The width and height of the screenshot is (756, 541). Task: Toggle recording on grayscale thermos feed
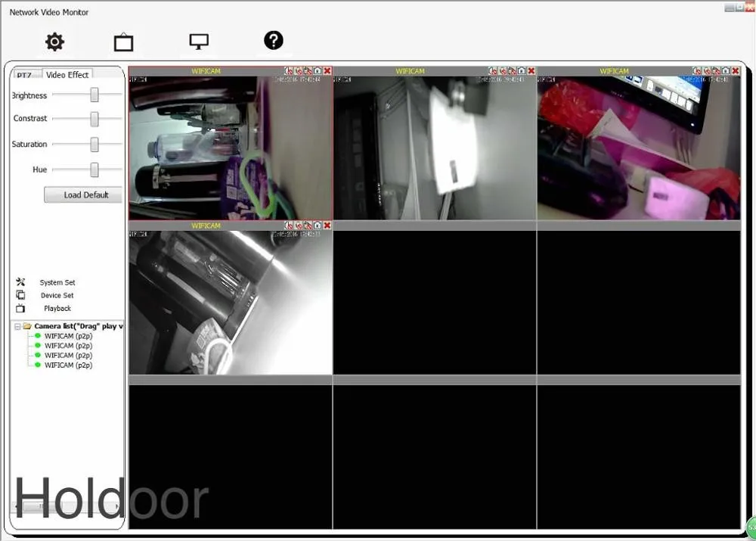308,225
